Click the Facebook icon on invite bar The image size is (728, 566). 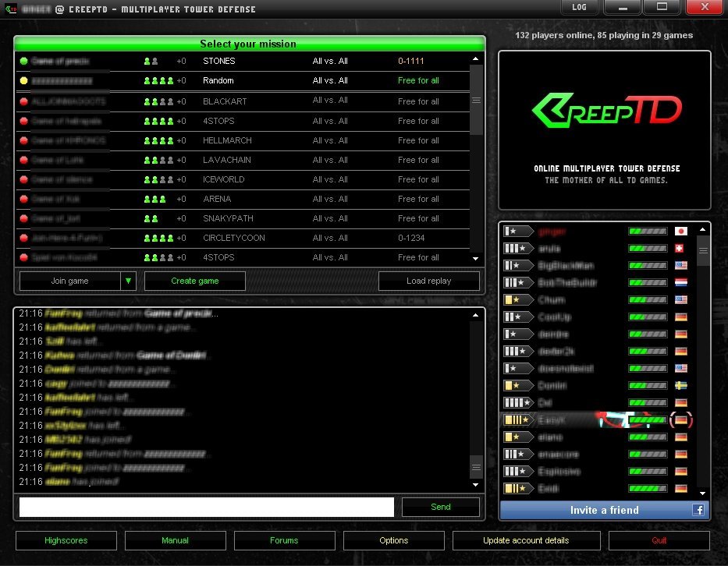coord(698,510)
